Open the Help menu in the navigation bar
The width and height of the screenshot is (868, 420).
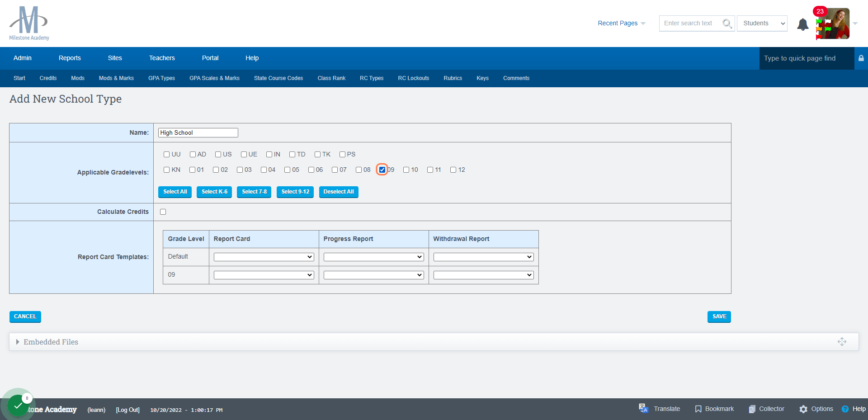click(x=252, y=58)
